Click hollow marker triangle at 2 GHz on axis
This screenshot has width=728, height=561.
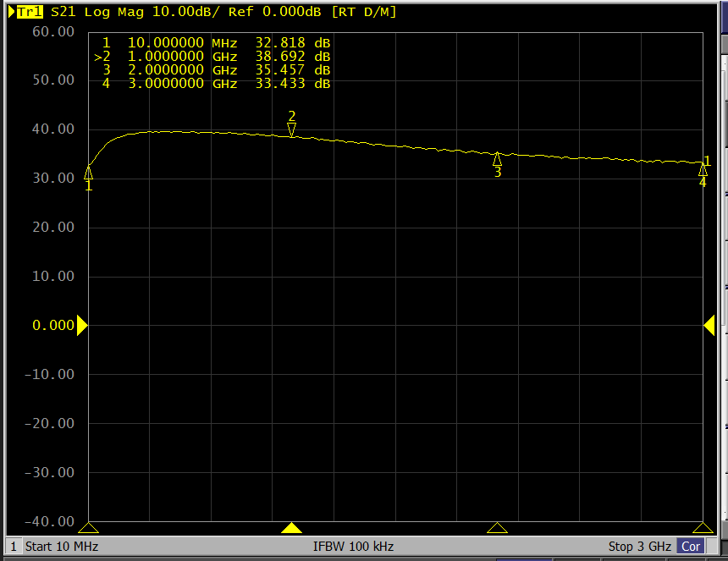click(498, 528)
